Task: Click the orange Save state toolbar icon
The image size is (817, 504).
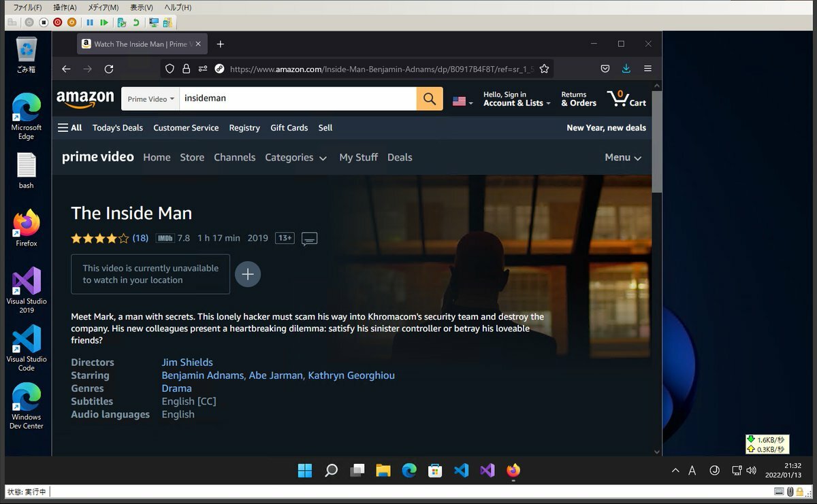Action: pos(71,22)
